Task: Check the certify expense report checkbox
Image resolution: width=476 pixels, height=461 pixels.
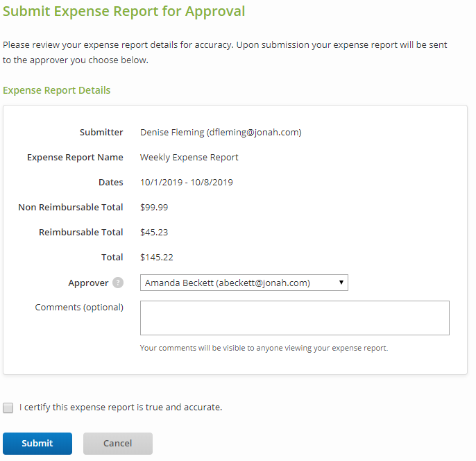Action: coord(8,408)
